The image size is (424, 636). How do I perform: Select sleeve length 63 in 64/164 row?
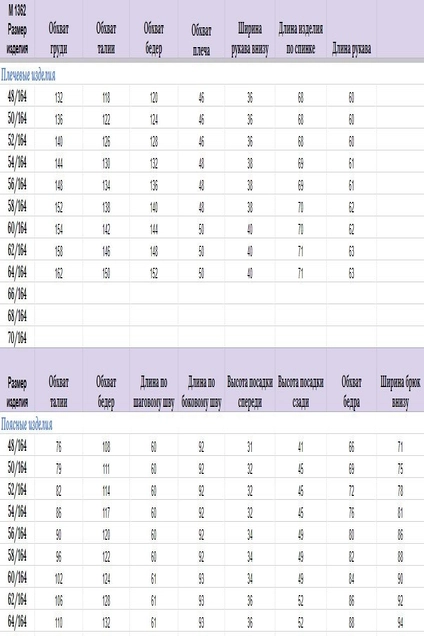coord(351,273)
